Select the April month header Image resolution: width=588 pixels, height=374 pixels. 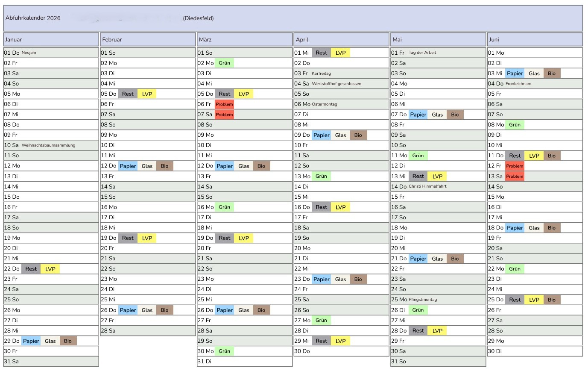341,39
